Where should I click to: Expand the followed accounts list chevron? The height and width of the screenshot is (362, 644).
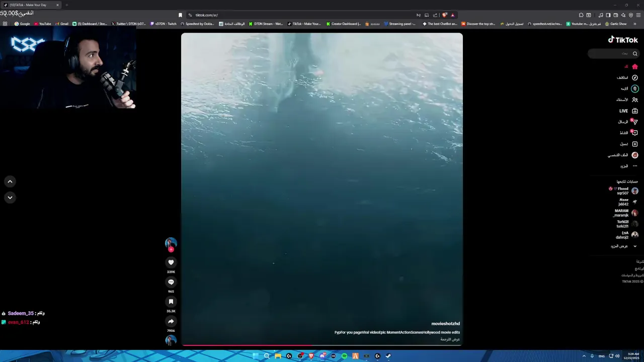pos(634,246)
